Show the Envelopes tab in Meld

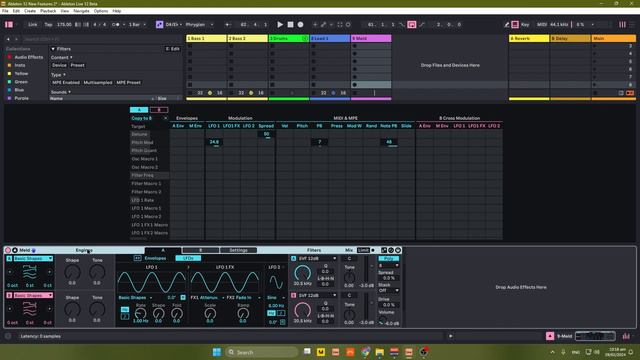click(155, 258)
